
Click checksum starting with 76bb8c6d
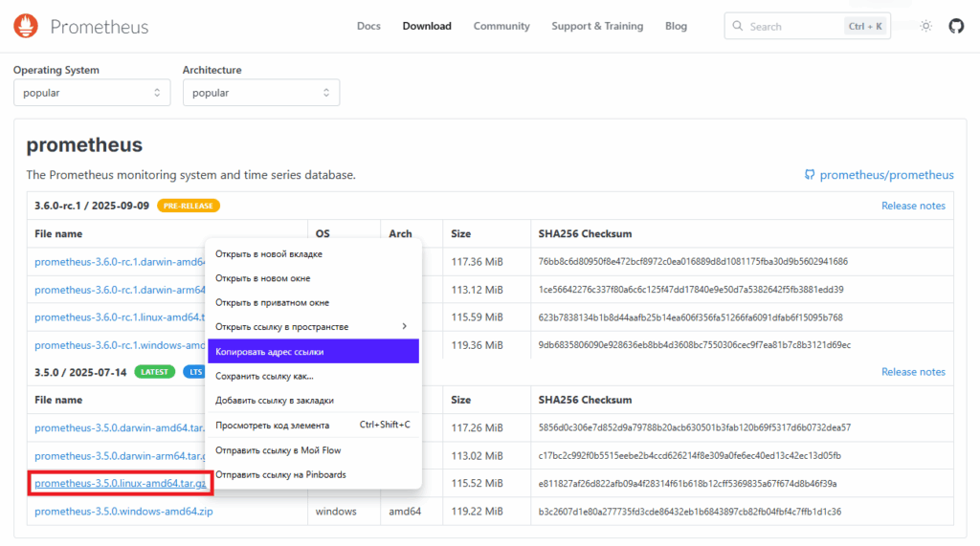tap(693, 261)
